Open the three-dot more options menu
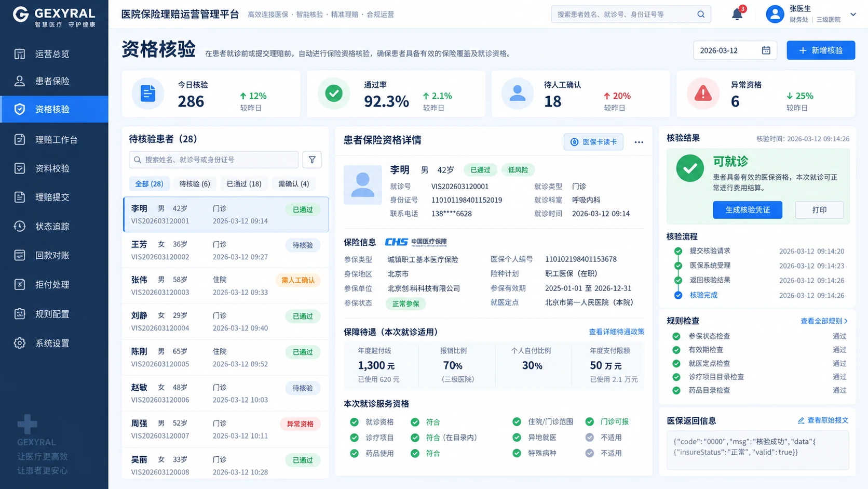The width and height of the screenshot is (868, 489). (x=639, y=142)
